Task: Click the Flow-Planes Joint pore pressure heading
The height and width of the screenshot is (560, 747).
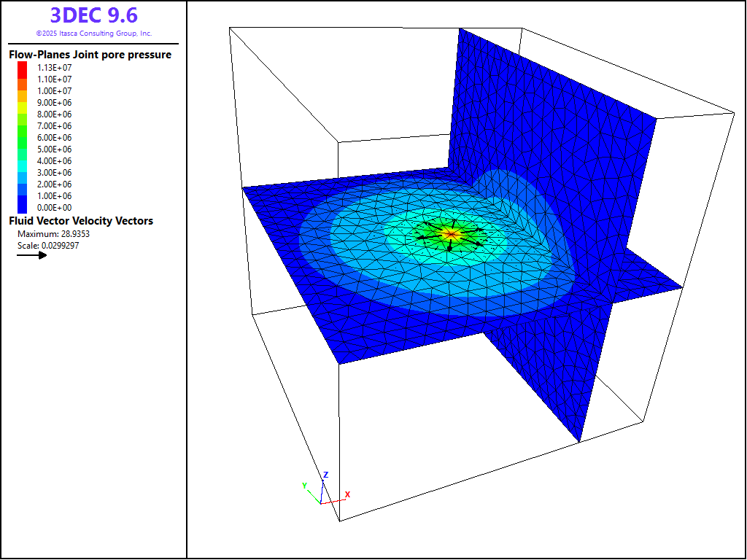Action: pyautogui.click(x=90, y=55)
